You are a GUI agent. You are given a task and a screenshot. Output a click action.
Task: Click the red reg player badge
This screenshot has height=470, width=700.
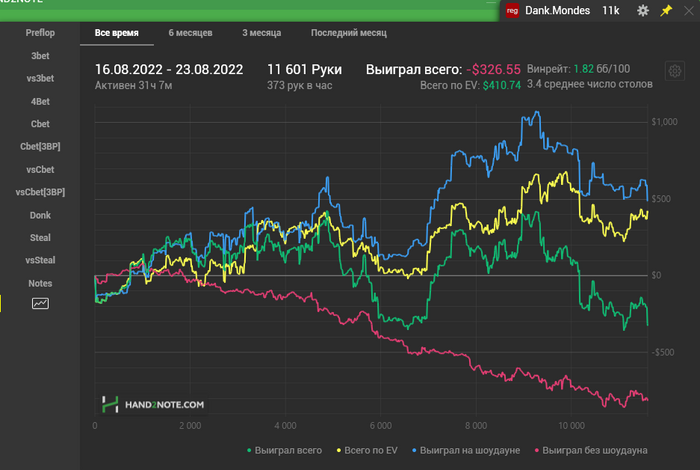pos(512,10)
